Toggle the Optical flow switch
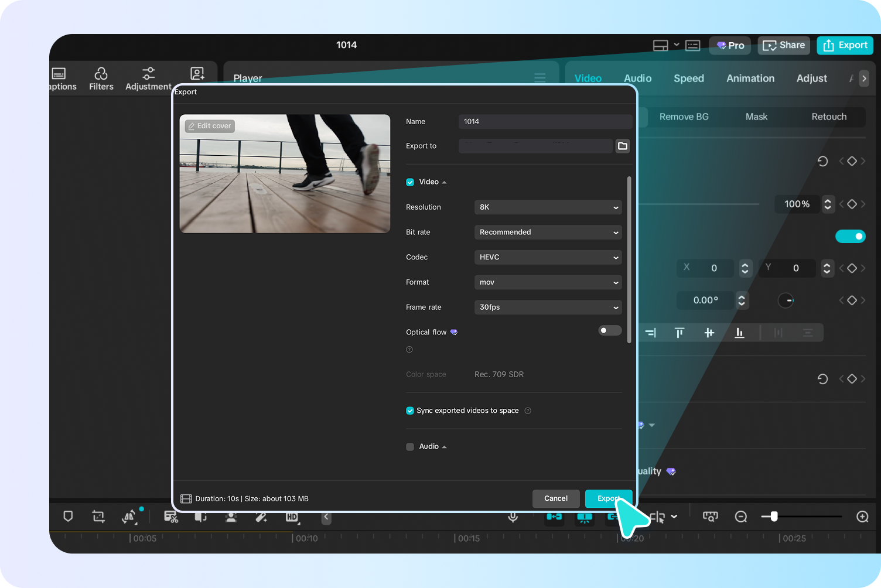The width and height of the screenshot is (881, 588). pyautogui.click(x=610, y=331)
